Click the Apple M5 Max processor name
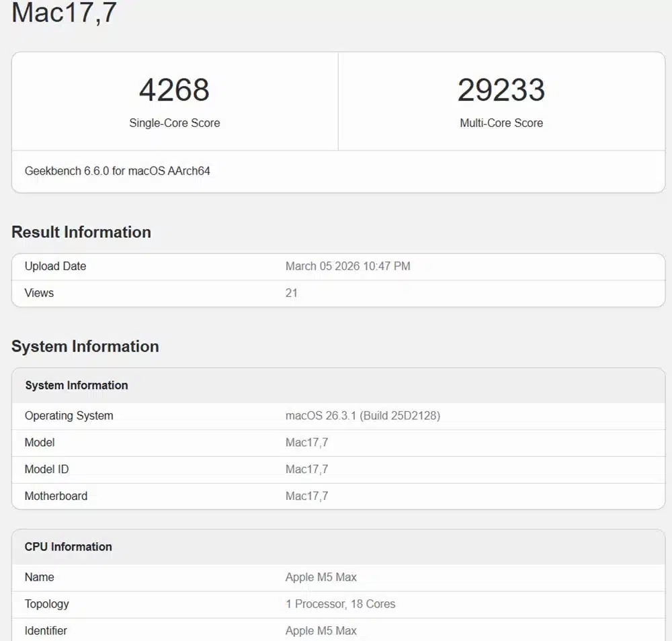672x641 pixels. pos(319,577)
